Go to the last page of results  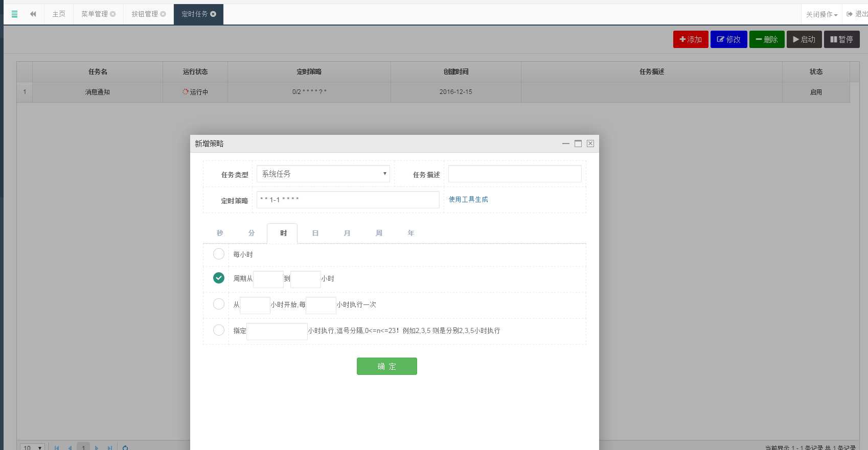[x=109, y=448]
